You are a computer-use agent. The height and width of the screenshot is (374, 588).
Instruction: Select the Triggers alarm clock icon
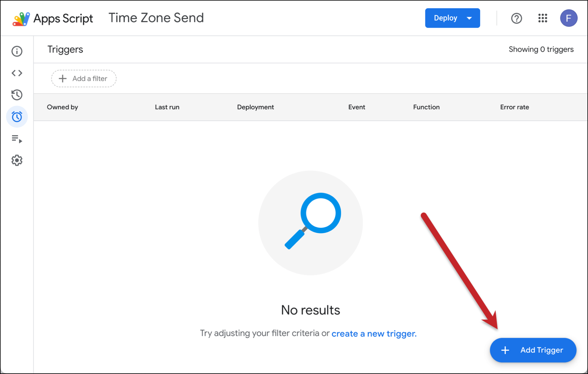pos(17,117)
